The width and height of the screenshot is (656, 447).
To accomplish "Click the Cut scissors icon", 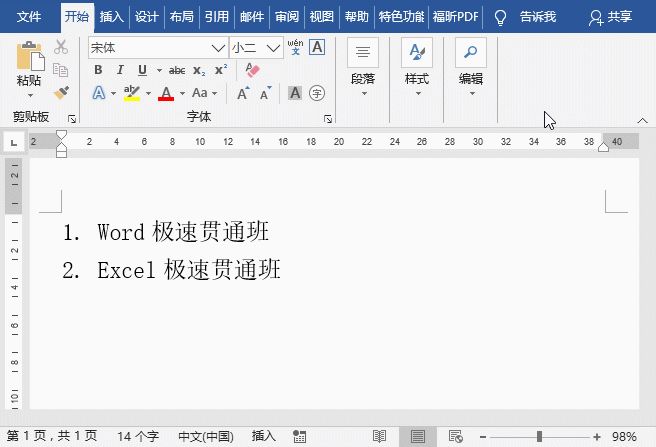I will click(61, 47).
